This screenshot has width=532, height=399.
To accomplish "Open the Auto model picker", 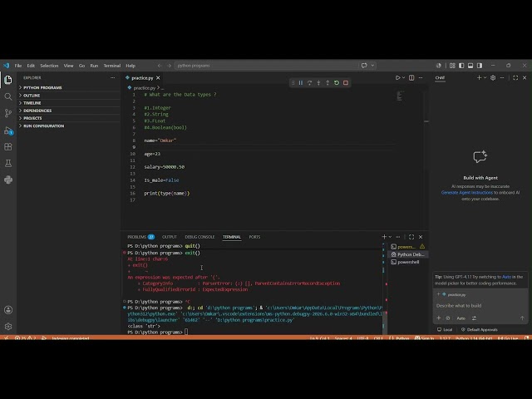I will coord(461,318).
